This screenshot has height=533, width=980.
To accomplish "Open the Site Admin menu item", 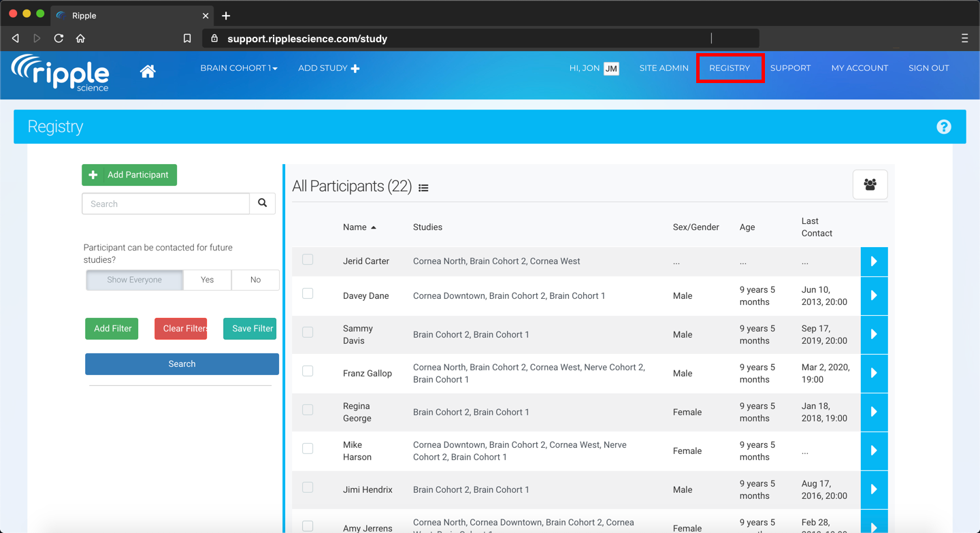I will coord(664,68).
